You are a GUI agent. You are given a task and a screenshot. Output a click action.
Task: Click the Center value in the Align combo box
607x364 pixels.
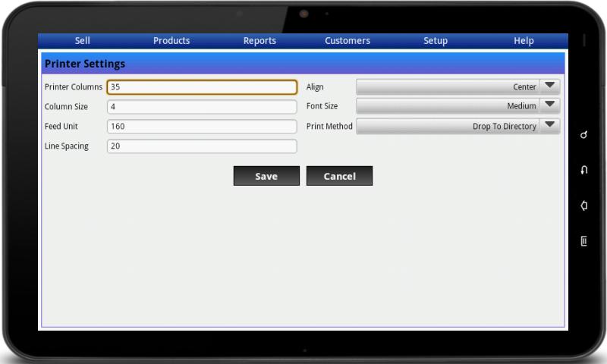click(x=524, y=87)
